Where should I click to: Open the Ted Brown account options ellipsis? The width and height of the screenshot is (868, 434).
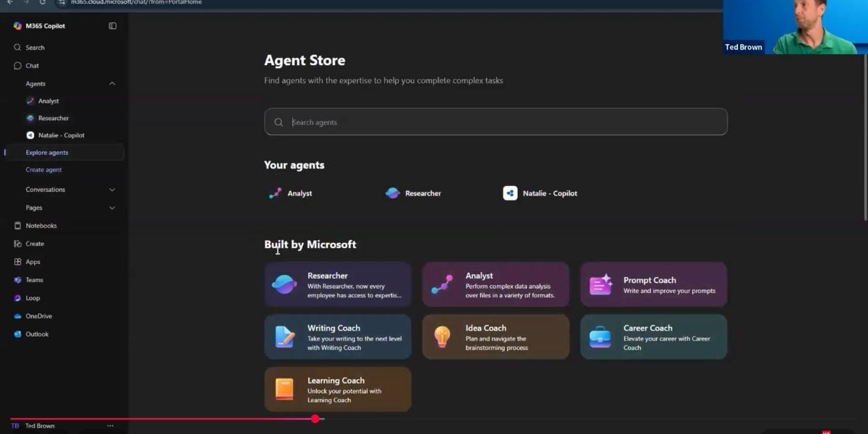click(110, 426)
